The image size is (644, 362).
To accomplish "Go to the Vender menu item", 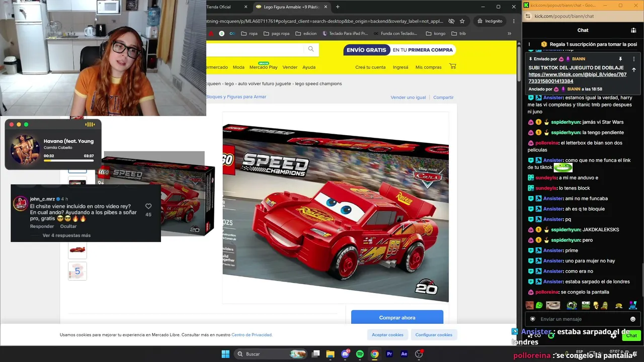I will tap(290, 67).
